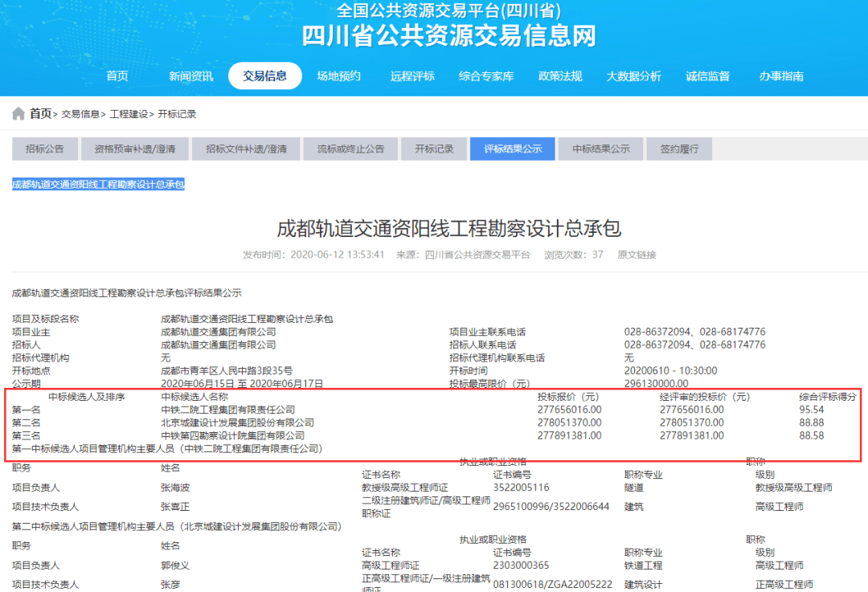The image size is (868, 592).
Task: Open the 大数据分析 navigation item
Action: click(634, 76)
